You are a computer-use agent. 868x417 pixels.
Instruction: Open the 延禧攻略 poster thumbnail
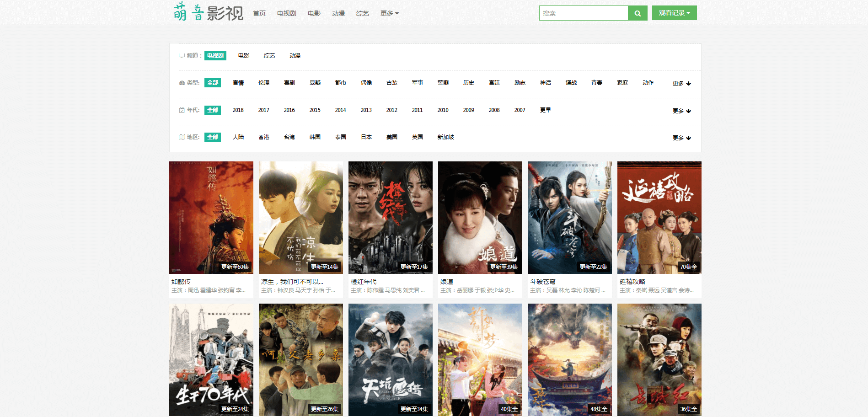[659, 218]
